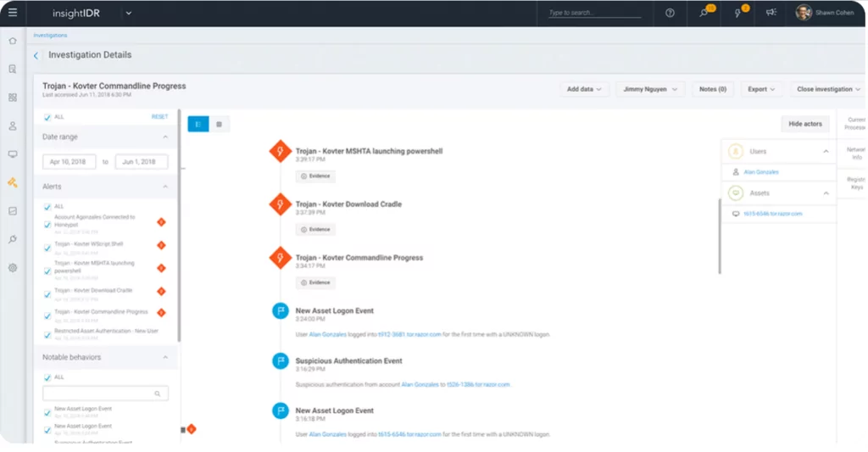Collapse the Assets actors panel

click(x=826, y=193)
